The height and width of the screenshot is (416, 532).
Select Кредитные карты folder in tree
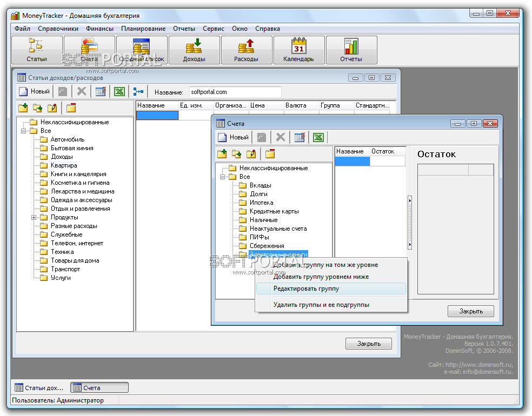(274, 211)
